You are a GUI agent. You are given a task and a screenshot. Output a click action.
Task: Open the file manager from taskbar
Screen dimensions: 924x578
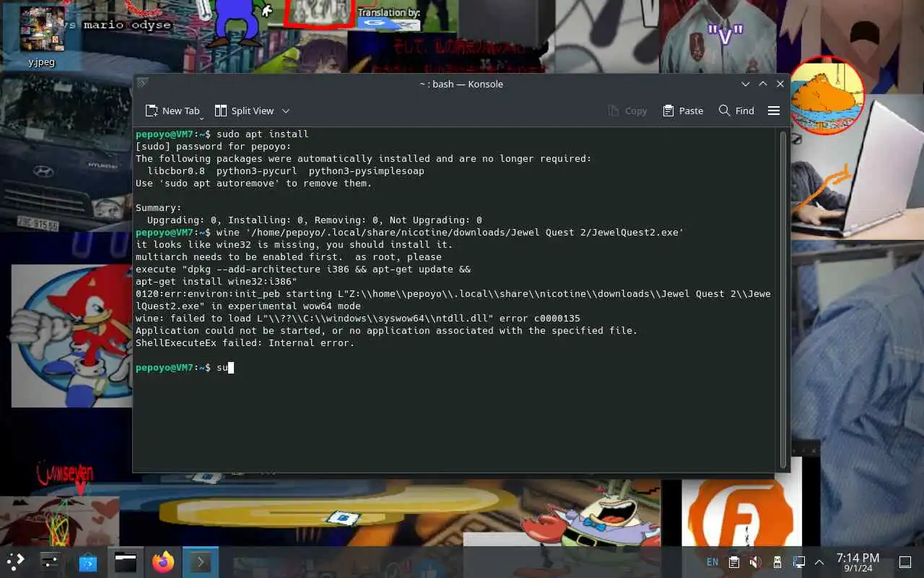126,562
